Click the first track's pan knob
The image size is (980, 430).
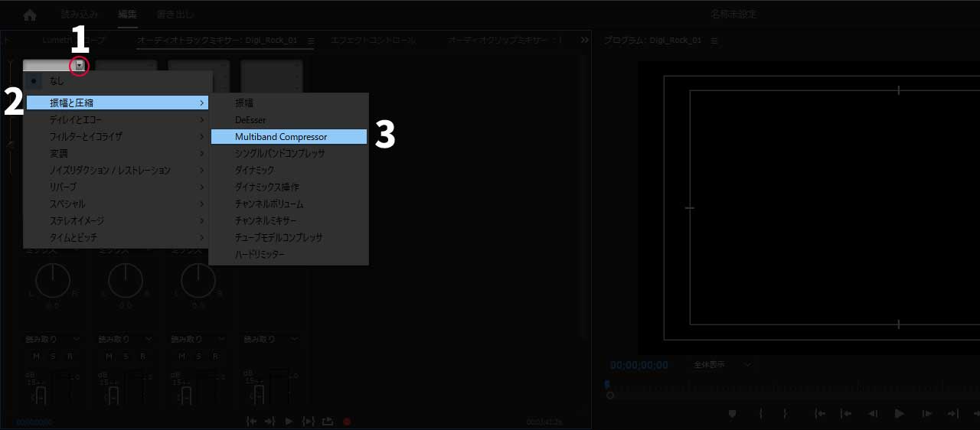pos(53,281)
